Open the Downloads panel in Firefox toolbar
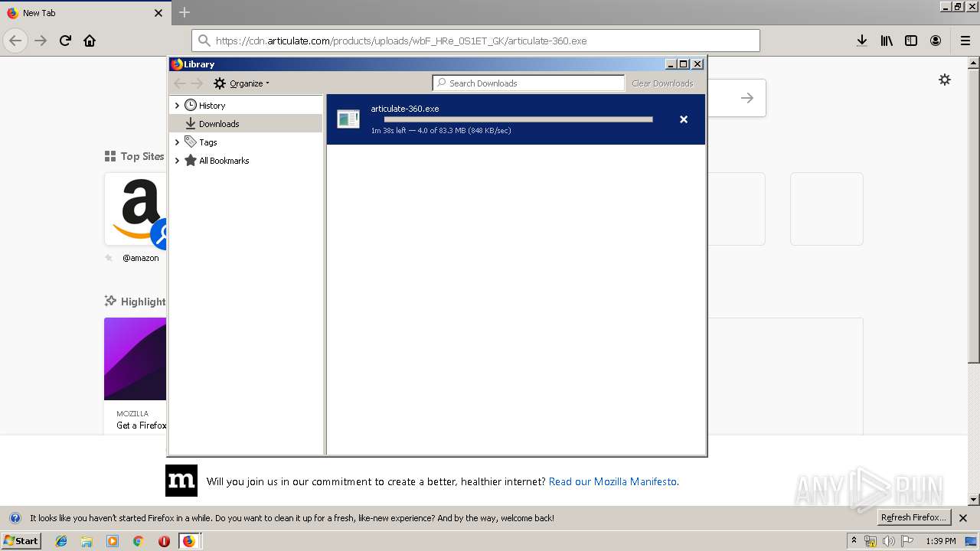 (x=862, y=41)
